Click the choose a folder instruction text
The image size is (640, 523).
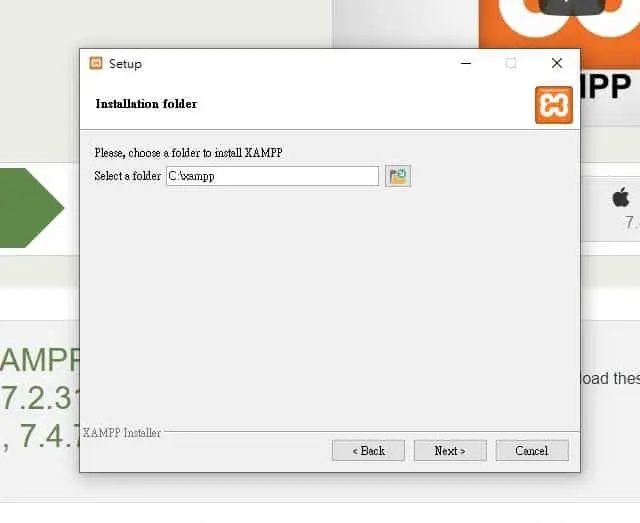coord(189,153)
